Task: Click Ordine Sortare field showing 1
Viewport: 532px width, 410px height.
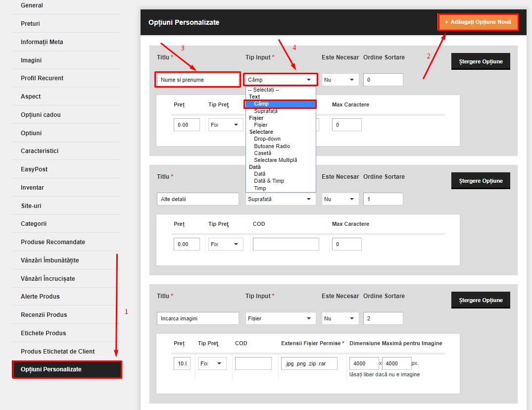Action: 383,199
